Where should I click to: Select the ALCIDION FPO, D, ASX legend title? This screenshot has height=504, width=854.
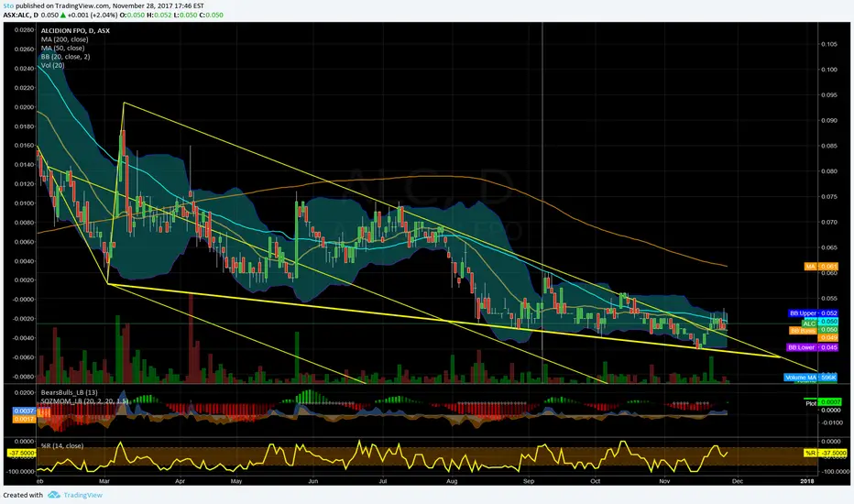(x=75, y=30)
